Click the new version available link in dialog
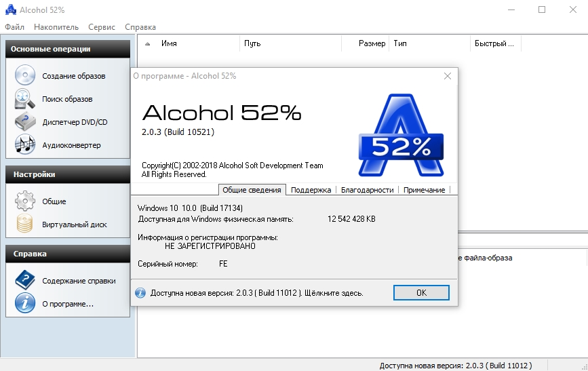The height and width of the screenshot is (371, 588). (x=257, y=293)
